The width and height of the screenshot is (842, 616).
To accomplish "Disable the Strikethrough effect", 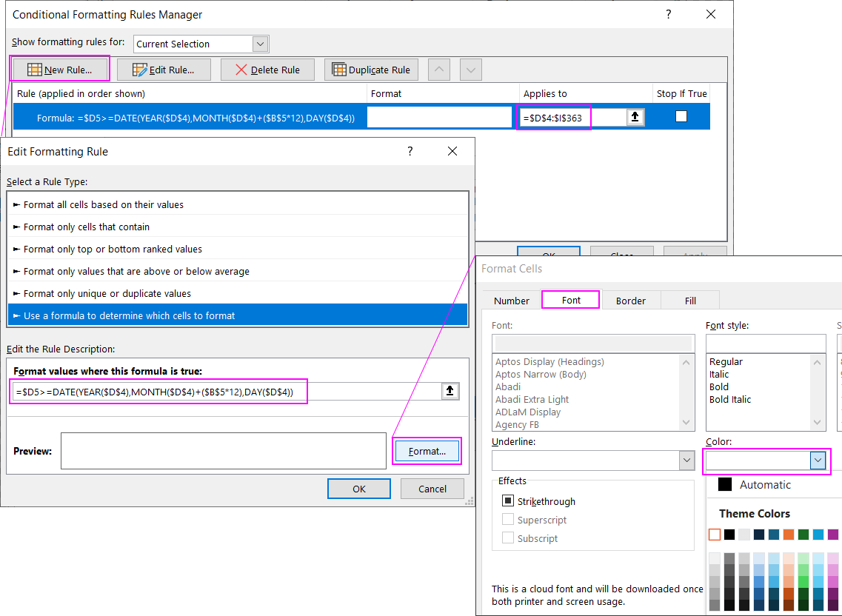I will click(508, 501).
